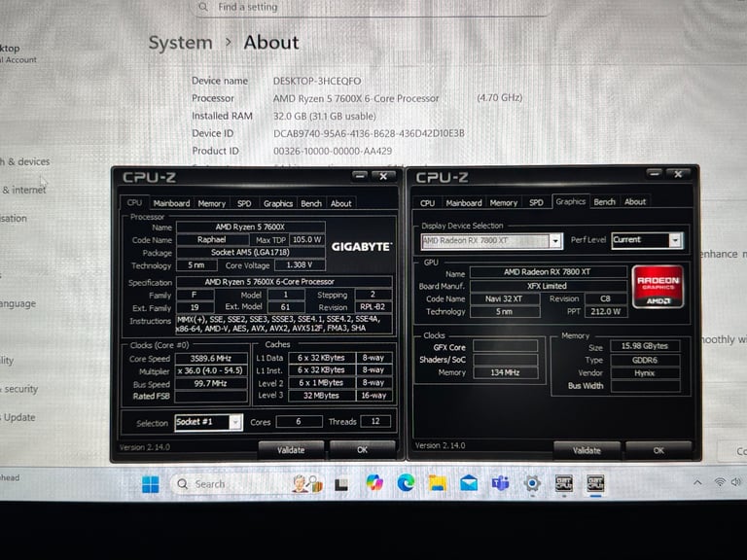Click the GDDR6 memory type field
Viewport: 747px width, 560px height.
[645, 360]
